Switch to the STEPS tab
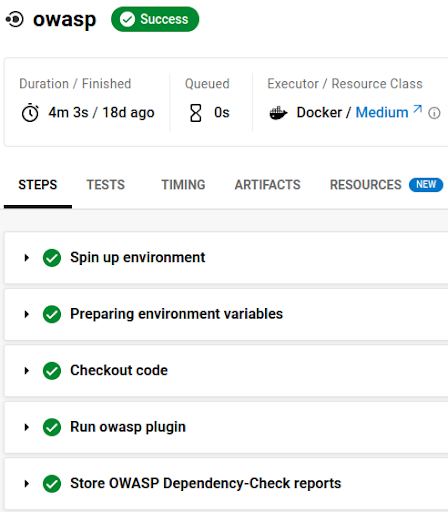Image resolution: width=448 pixels, height=512 pixels. (38, 185)
